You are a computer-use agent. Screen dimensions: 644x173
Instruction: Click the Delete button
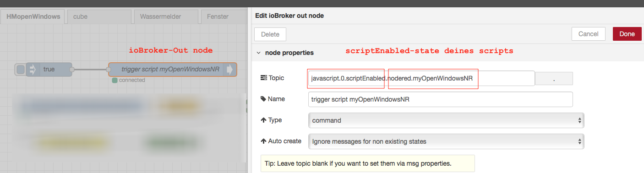pyautogui.click(x=270, y=34)
